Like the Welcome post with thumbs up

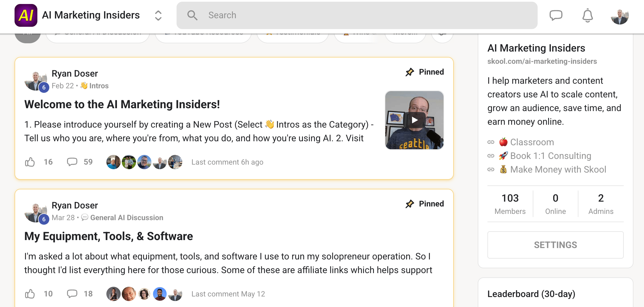pos(30,162)
